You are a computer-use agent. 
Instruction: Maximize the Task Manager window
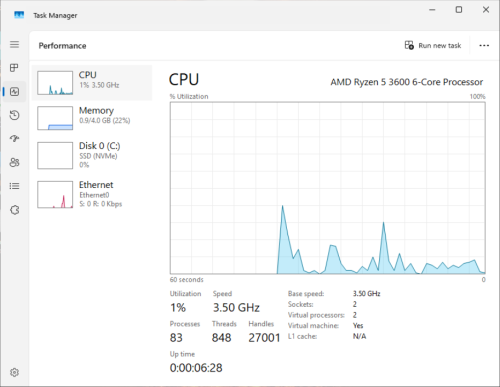tap(459, 10)
